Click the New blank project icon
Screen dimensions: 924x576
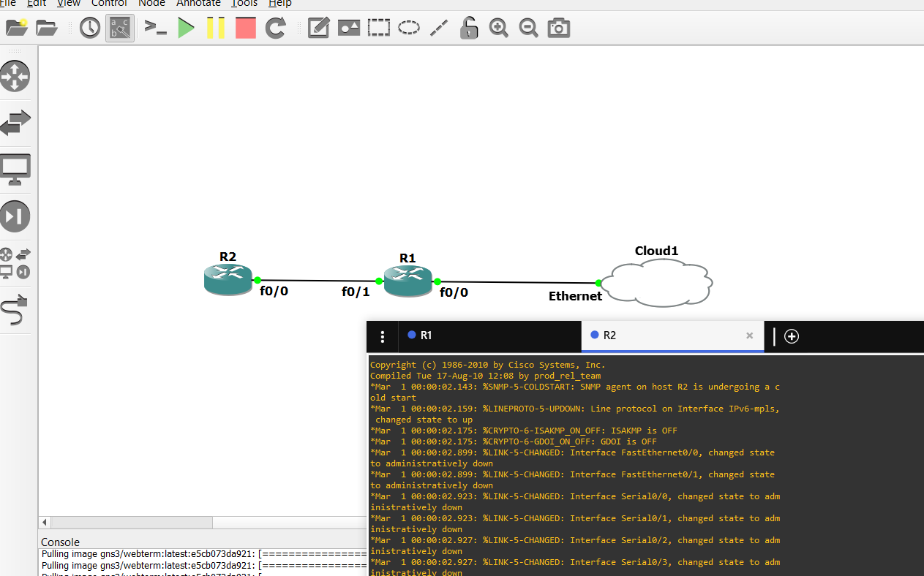(16, 28)
